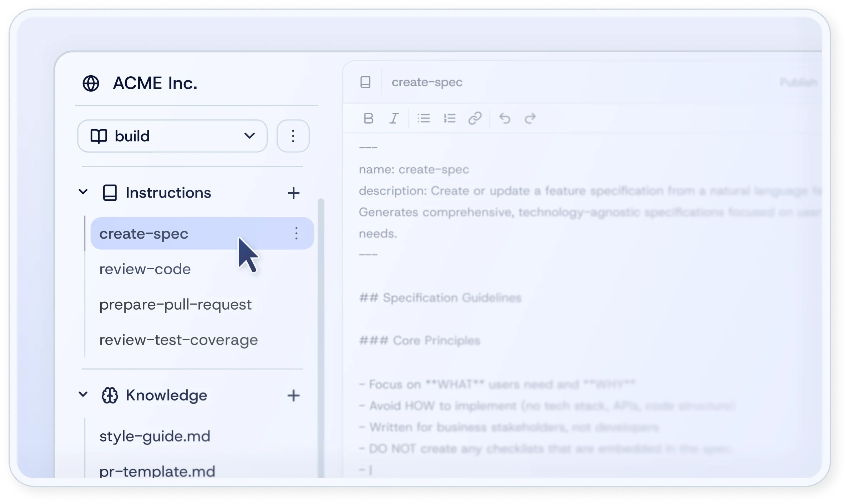848x504 pixels.
Task: Toggle bulleted list formatting
Action: [423, 118]
